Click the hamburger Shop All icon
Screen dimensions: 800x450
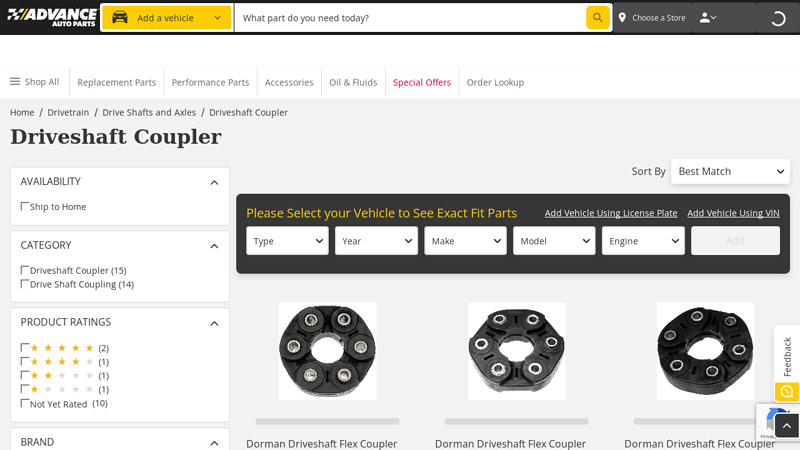(x=15, y=82)
